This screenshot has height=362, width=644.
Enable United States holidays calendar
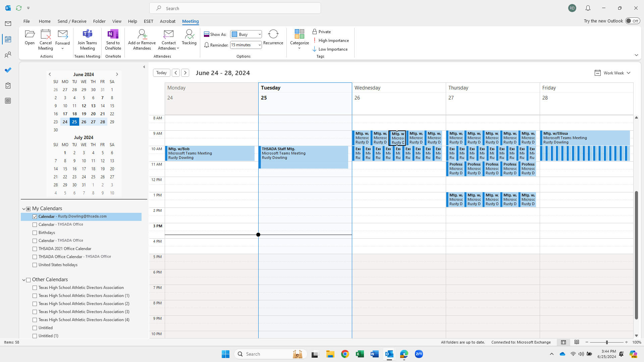click(x=35, y=265)
